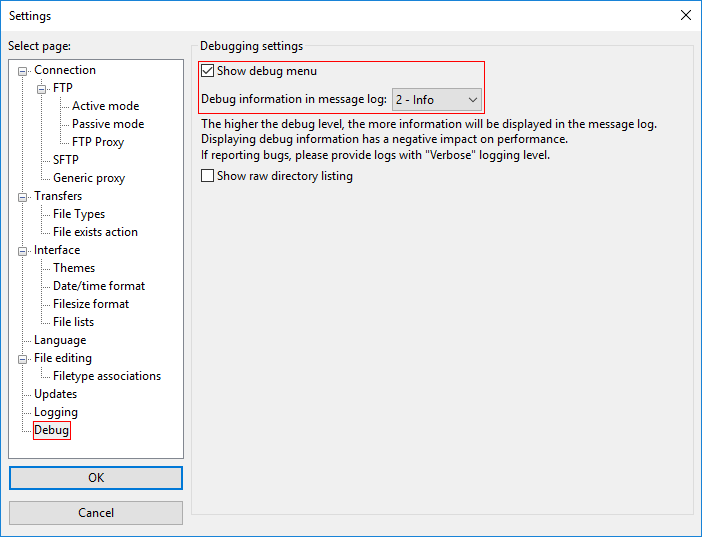Open the Filetype associations page

(107, 376)
